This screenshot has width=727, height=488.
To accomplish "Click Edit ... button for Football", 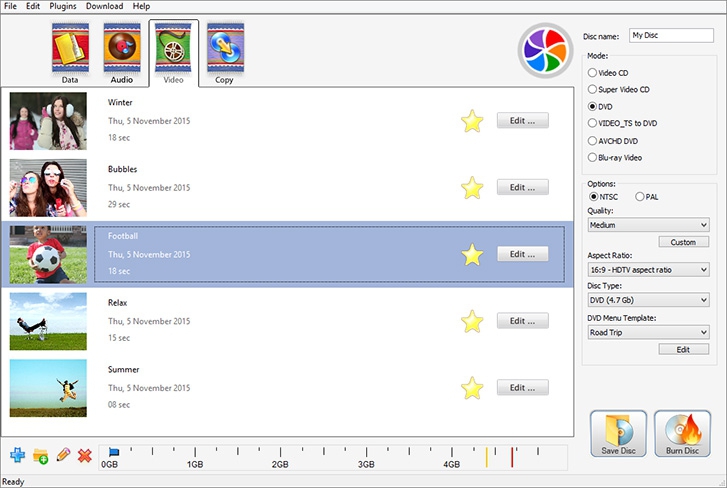I will tap(523, 254).
